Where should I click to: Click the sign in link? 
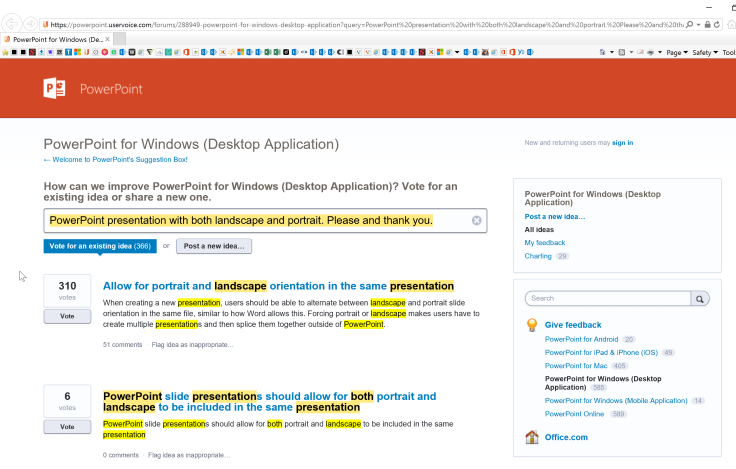click(622, 143)
